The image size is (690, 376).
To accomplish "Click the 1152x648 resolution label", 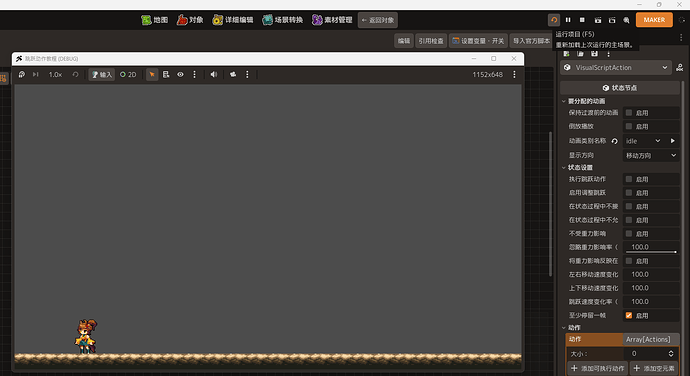I will point(488,74).
